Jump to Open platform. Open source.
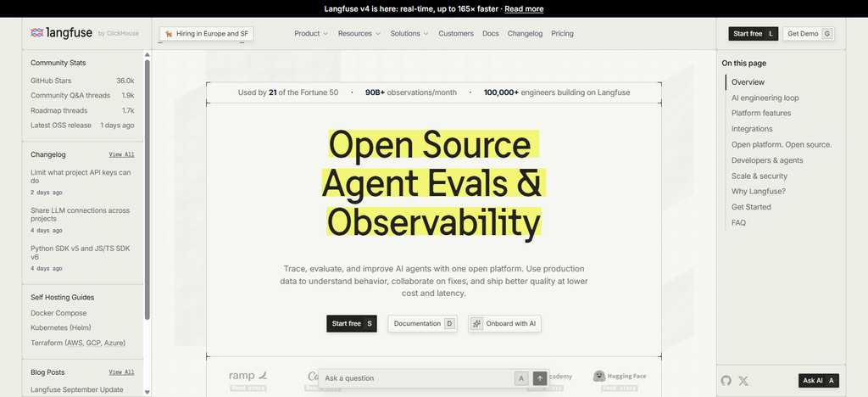 (x=782, y=144)
